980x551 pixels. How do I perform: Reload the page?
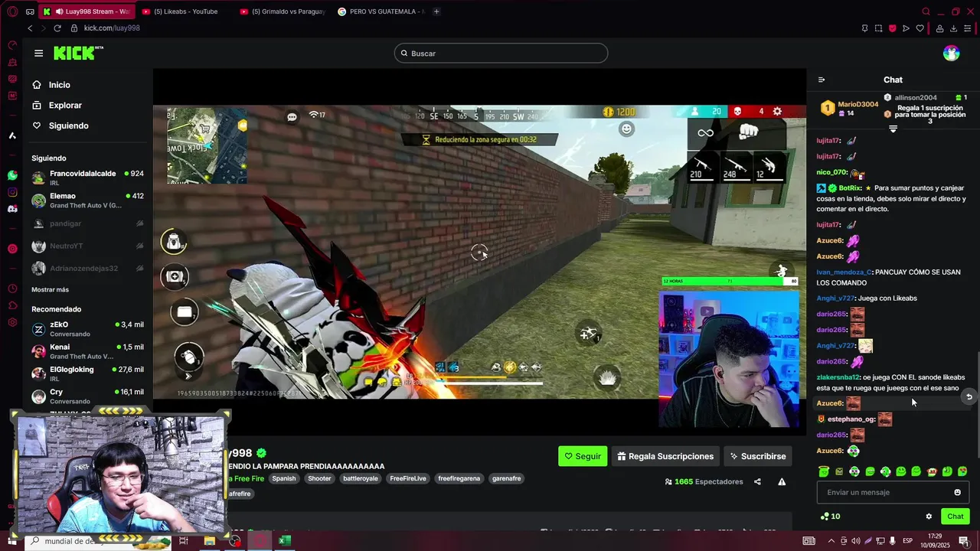point(57,28)
